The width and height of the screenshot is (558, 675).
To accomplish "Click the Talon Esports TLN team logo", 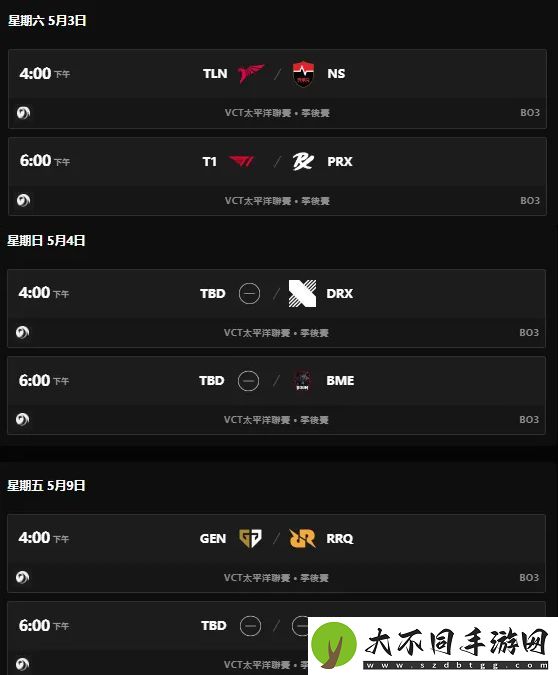I will tap(251, 74).
